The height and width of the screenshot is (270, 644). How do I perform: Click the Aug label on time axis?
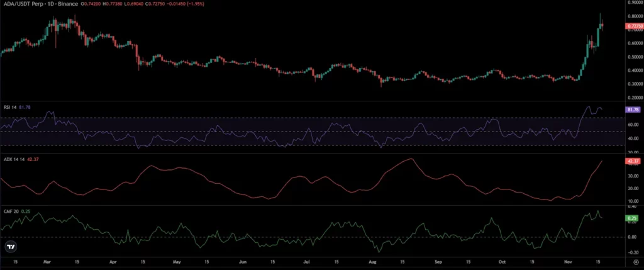point(372,261)
